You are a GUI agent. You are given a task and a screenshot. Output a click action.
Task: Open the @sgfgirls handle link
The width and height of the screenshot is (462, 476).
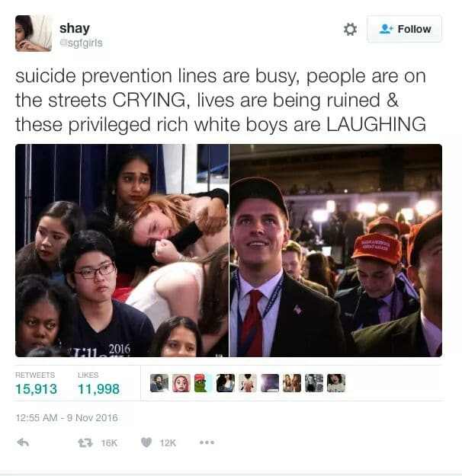(x=81, y=43)
